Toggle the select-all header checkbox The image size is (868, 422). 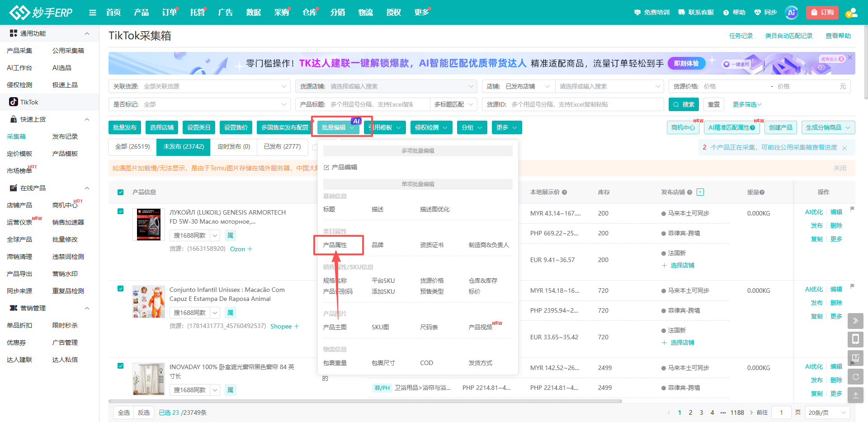point(121,192)
